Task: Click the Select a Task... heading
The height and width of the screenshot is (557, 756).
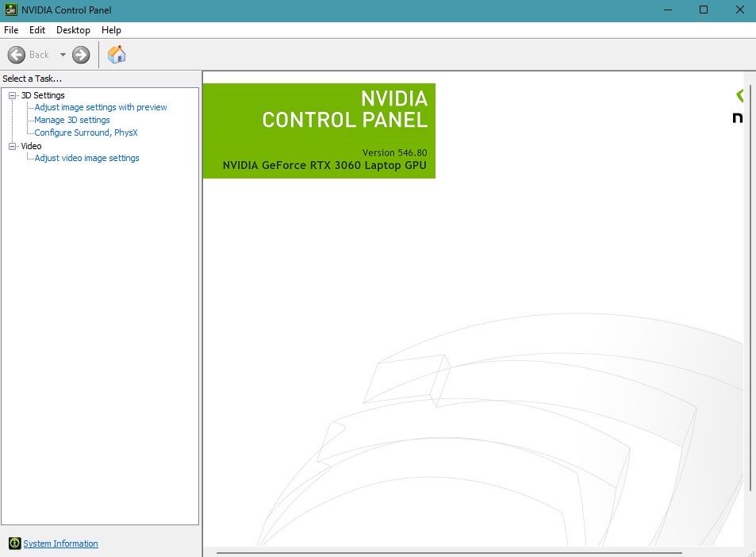Action: (x=33, y=79)
